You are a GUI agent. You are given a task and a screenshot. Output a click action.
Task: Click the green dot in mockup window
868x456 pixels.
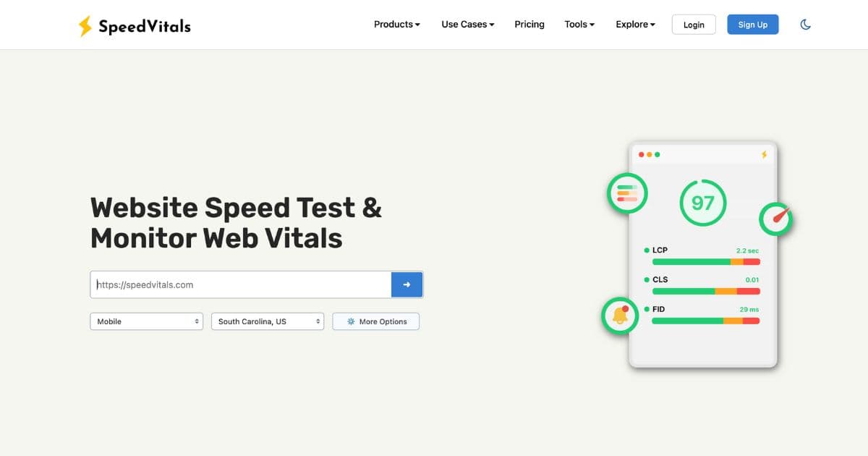[657, 155]
